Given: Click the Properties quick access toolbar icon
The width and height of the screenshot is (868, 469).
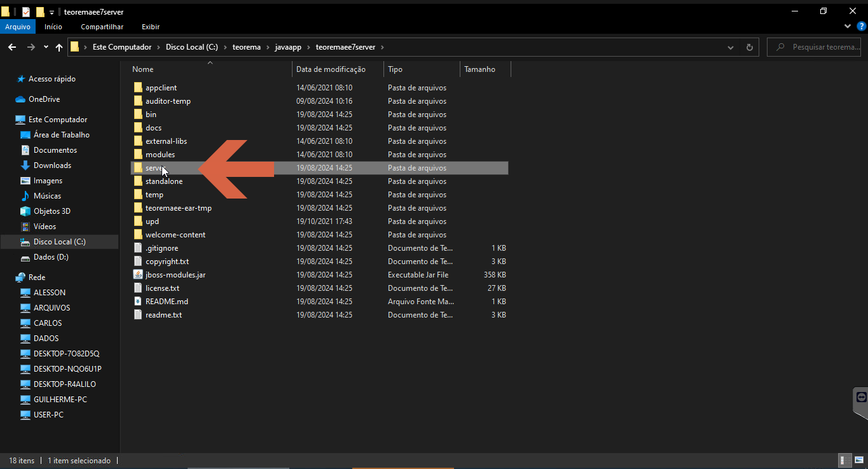Looking at the screenshot, I should click(x=26, y=11).
